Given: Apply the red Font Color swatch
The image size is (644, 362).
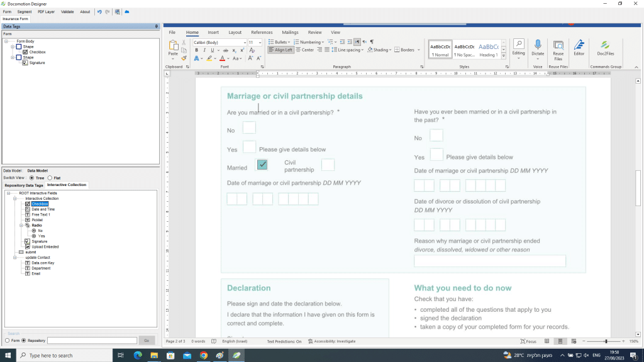Looking at the screenshot, I should point(222,58).
